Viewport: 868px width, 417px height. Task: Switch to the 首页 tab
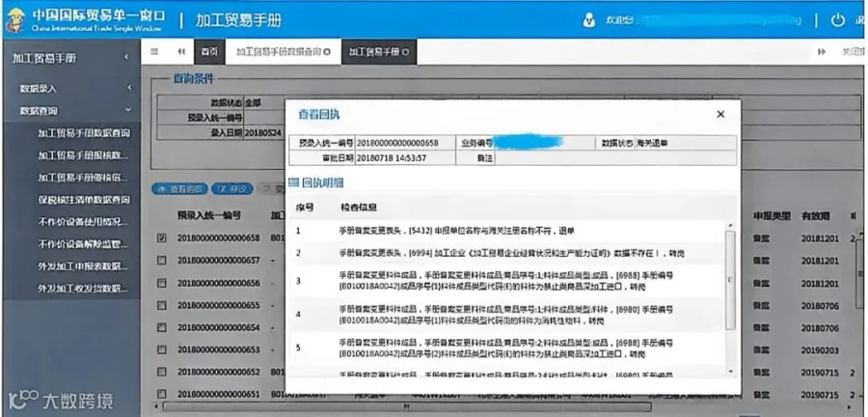[x=208, y=52]
